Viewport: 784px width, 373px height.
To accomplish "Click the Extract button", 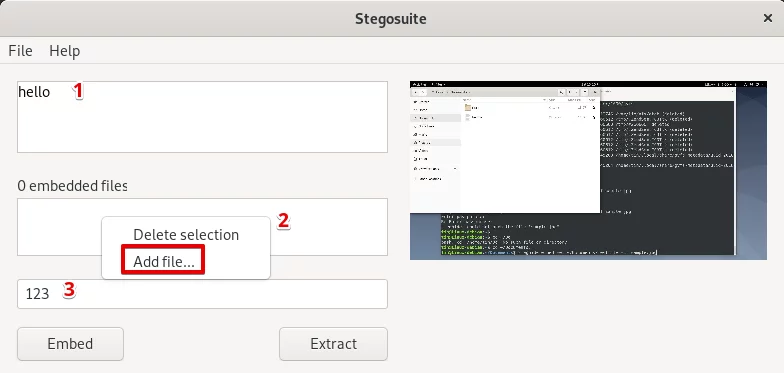I will (x=333, y=344).
